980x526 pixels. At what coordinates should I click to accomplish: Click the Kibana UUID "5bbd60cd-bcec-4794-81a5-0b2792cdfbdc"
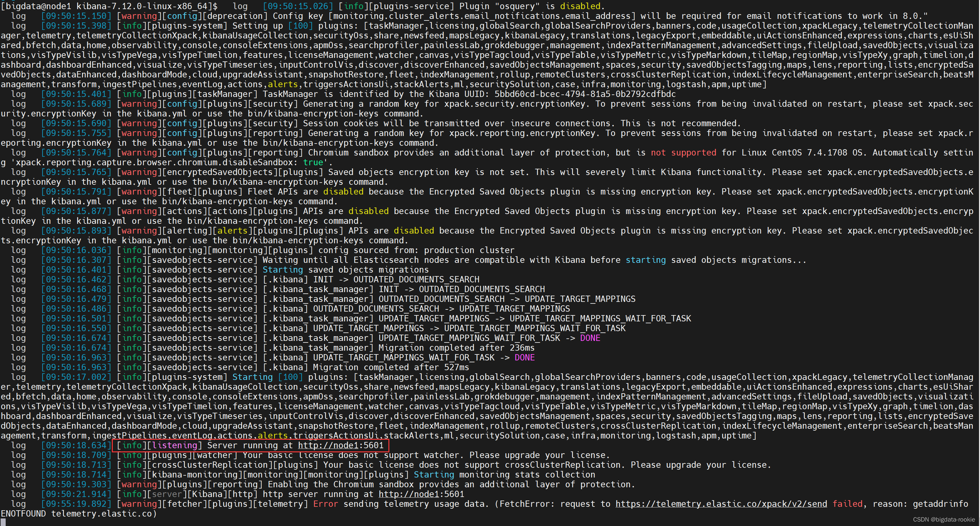pos(585,94)
